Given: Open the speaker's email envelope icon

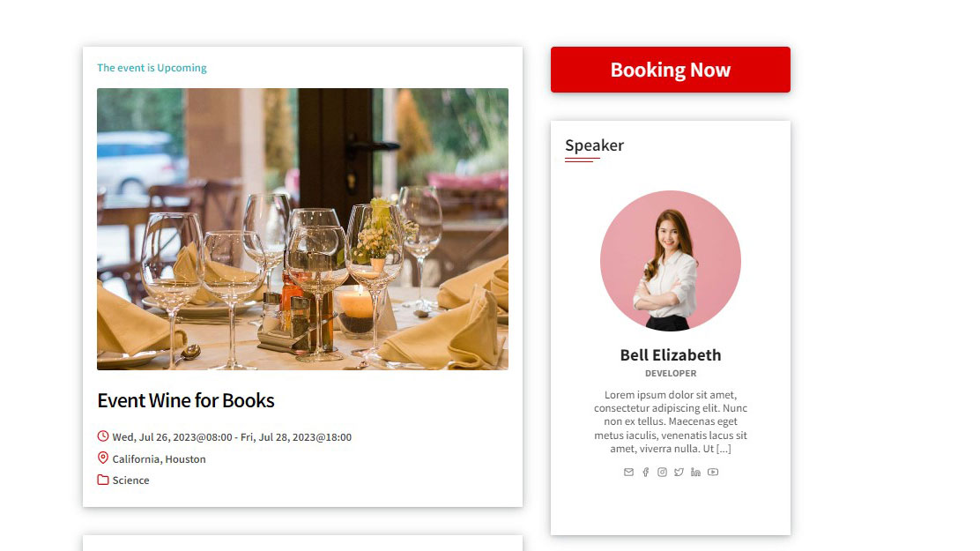Looking at the screenshot, I should [628, 473].
